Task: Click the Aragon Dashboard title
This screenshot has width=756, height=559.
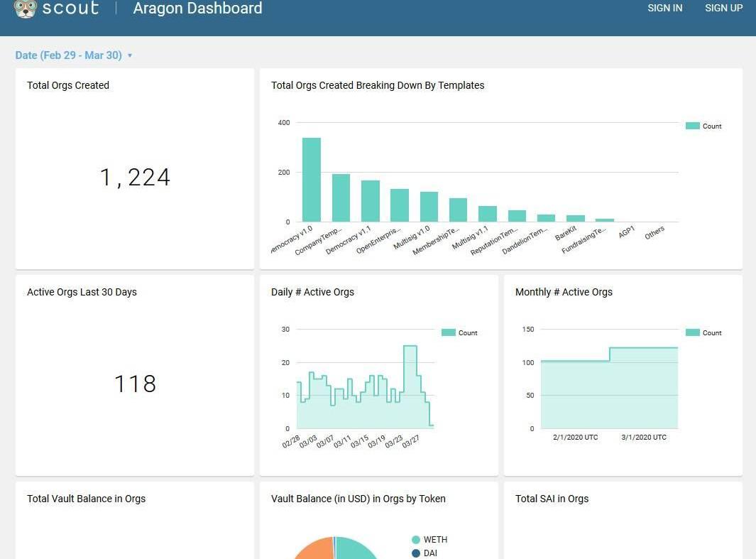Action: click(x=197, y=9)
